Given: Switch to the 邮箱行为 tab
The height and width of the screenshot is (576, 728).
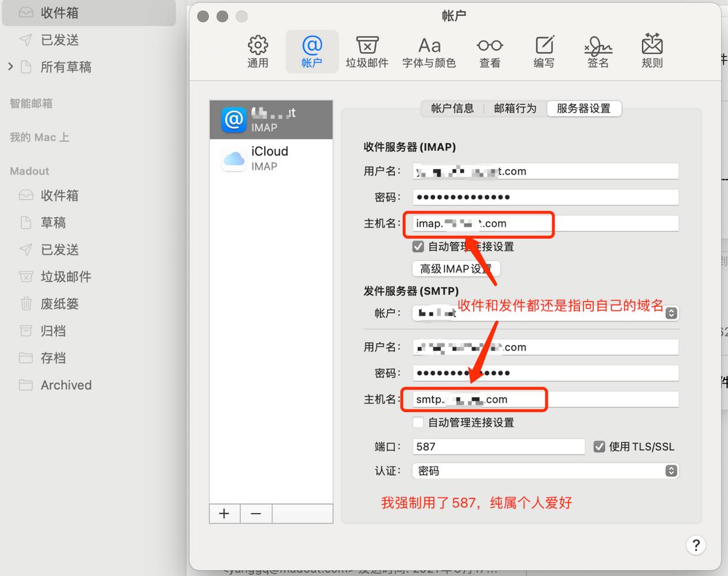Looking at the screenshot, I should coord(514,109).
